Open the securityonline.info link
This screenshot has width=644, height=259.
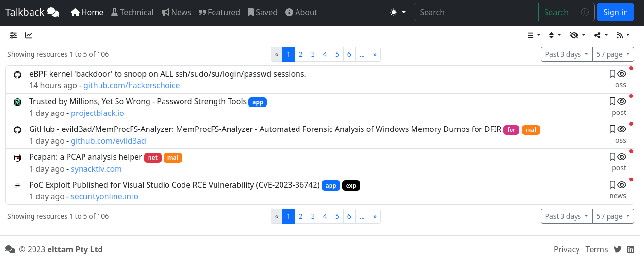(x=104, y=196)
